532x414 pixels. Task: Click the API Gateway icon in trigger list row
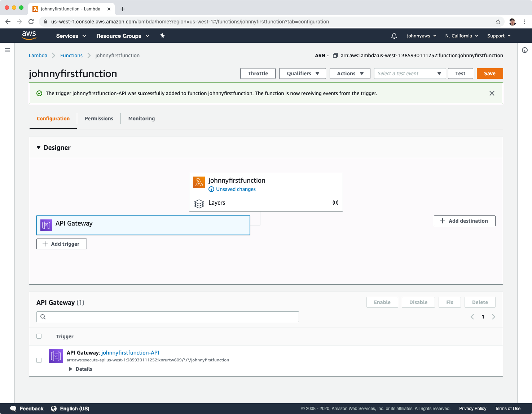tap(56, 356)
